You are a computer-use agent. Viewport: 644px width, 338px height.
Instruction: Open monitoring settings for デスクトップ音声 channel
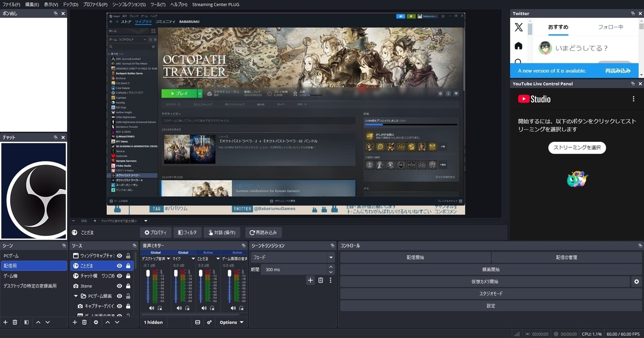point(159,308)
